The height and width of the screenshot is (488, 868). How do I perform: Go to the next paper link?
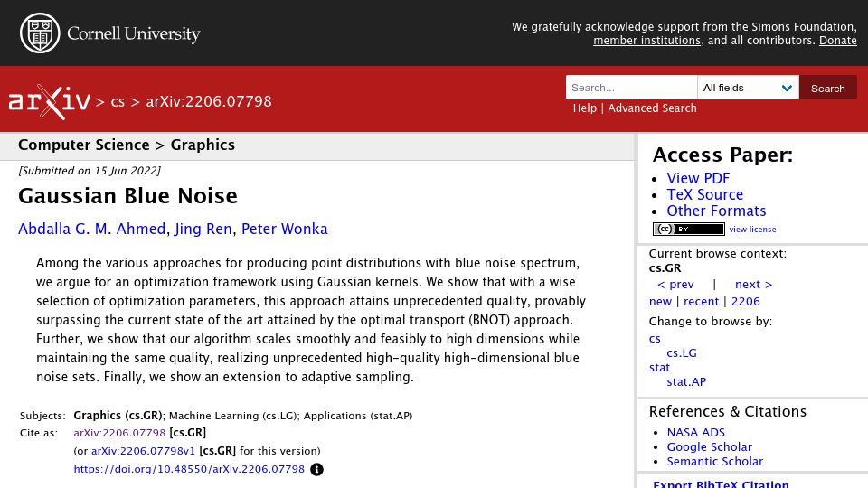pyautogui.click(x=753, y=285)
